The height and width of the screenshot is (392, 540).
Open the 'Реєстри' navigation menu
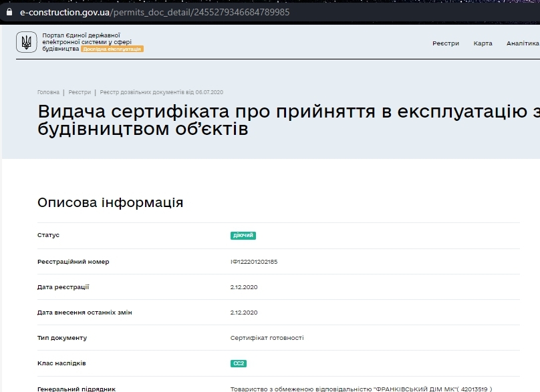[x=446, y=43]
